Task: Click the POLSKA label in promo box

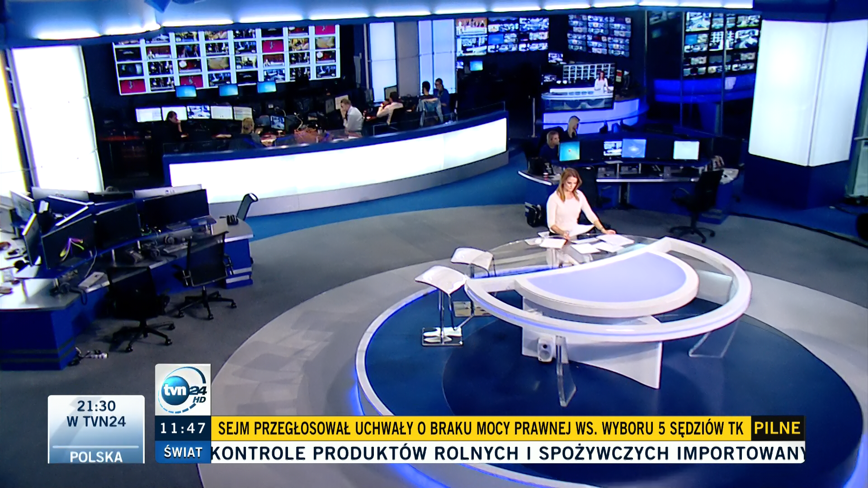Action: tap(96, 456)
